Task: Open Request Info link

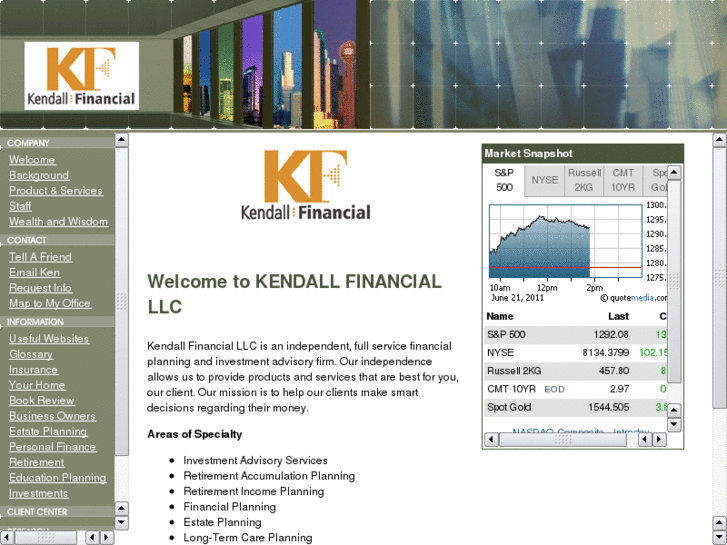Action: click(40, 288)
